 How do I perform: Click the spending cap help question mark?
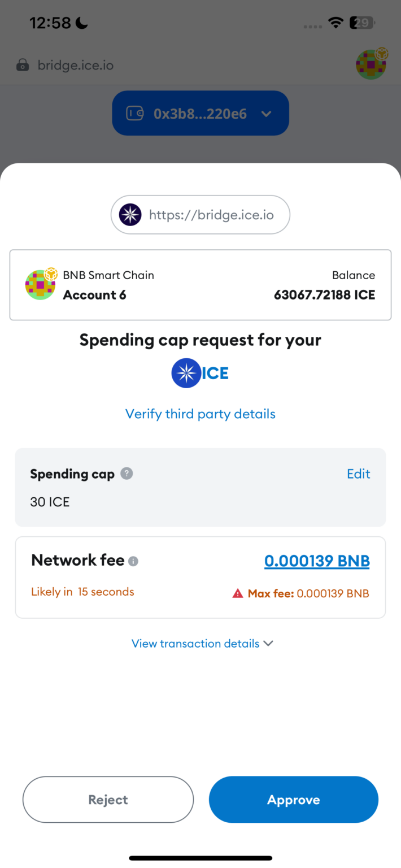[x=125, y=474]
